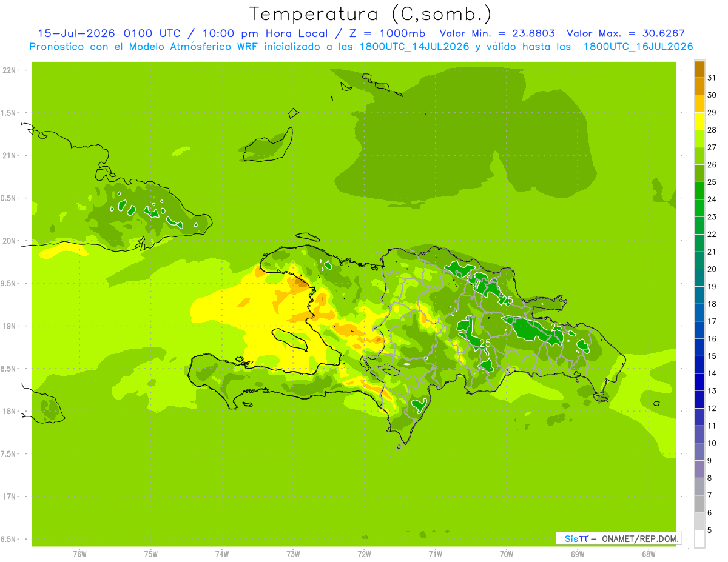This screenshot has height=562, width=728.
Task: Click the "76W" longitude label
Action: pyautogui.click(x=79, y=554)
